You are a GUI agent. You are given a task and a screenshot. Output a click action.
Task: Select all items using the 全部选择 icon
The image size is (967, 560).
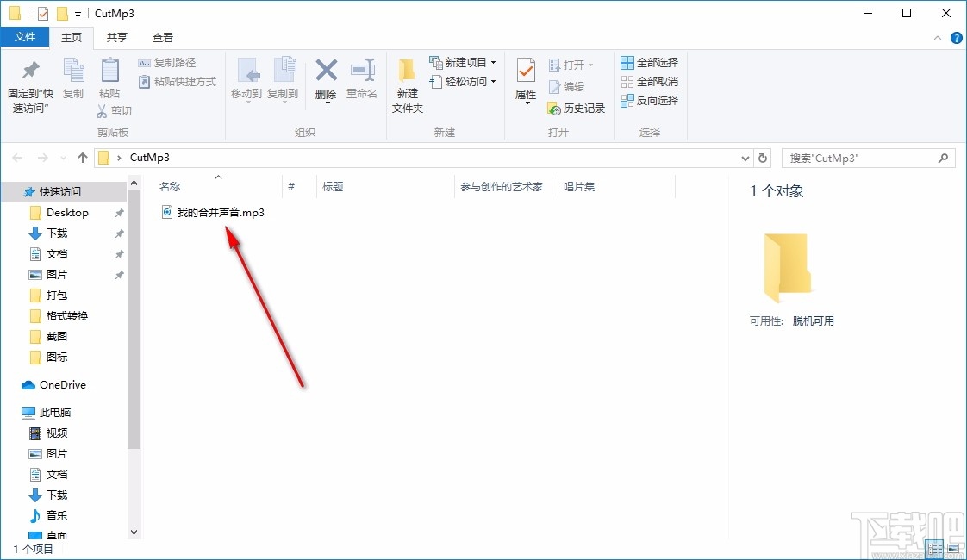648,63
